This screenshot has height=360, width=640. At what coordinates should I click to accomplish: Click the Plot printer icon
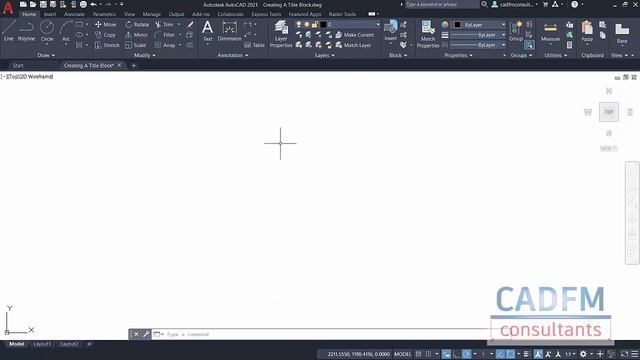click(x=83, y=4)
